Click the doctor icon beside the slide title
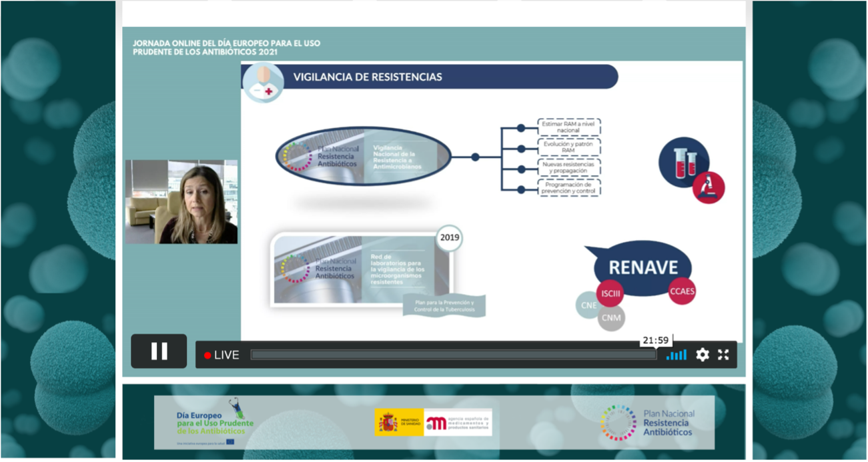This screenshot has width=868, height=462. (263, 82)
